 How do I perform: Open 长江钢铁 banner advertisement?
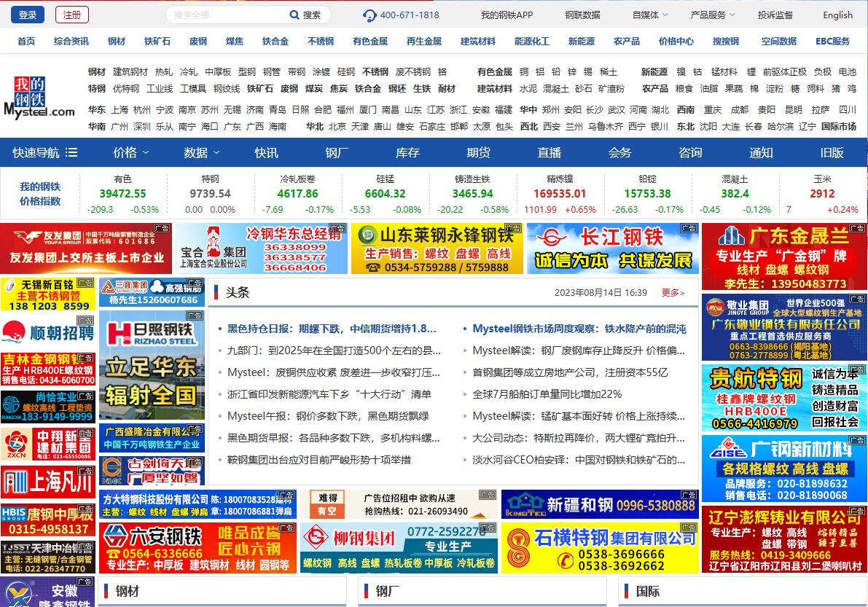point(613,248)
